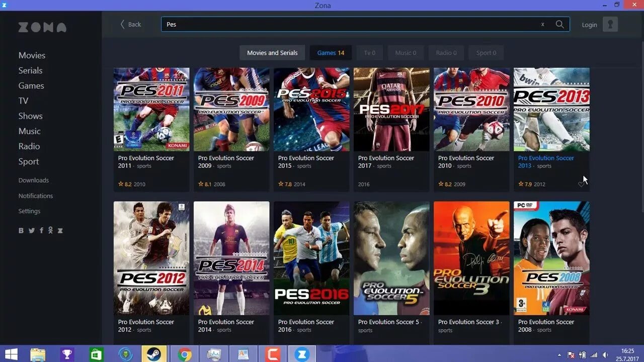
Task: Open Settings in the sidebar
Action: [29, 211]
